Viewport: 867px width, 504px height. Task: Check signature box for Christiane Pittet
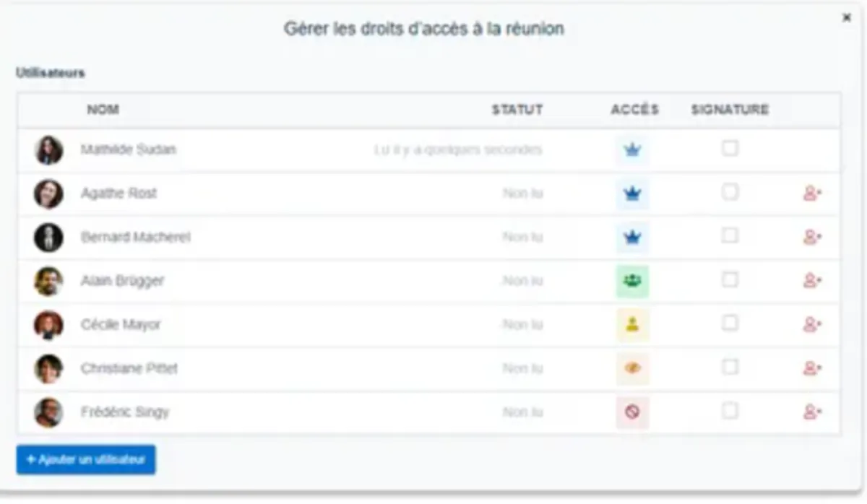point(730,367)
